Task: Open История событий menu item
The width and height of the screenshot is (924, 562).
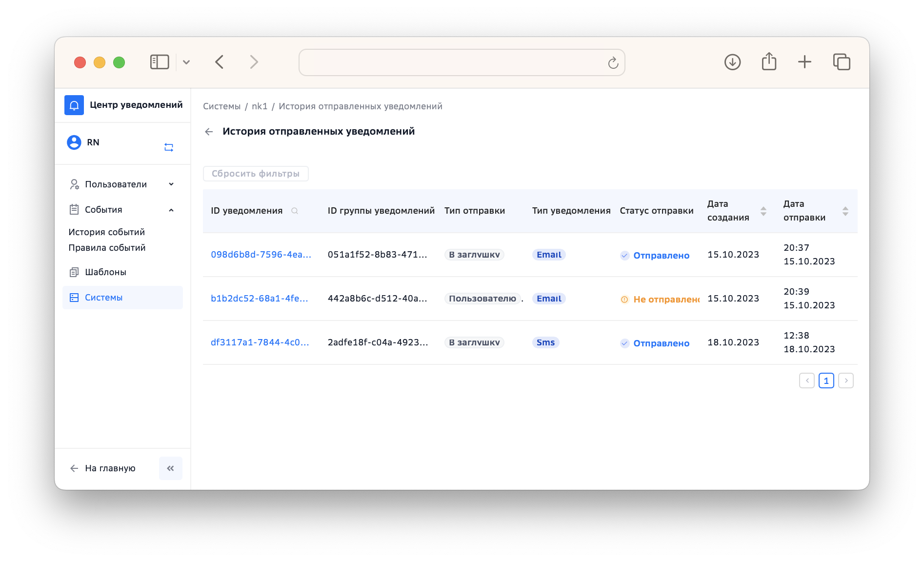Action: (x=107, y=232)
